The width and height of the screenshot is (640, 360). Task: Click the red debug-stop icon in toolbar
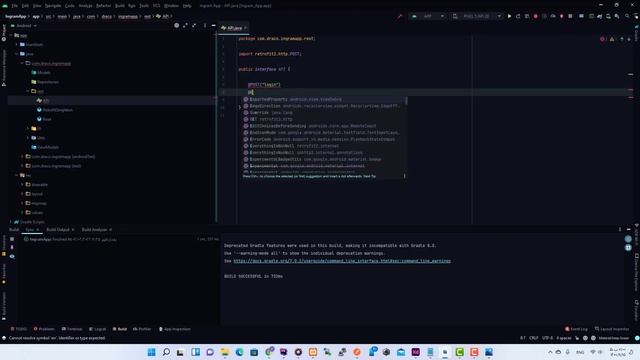(536, 16)
